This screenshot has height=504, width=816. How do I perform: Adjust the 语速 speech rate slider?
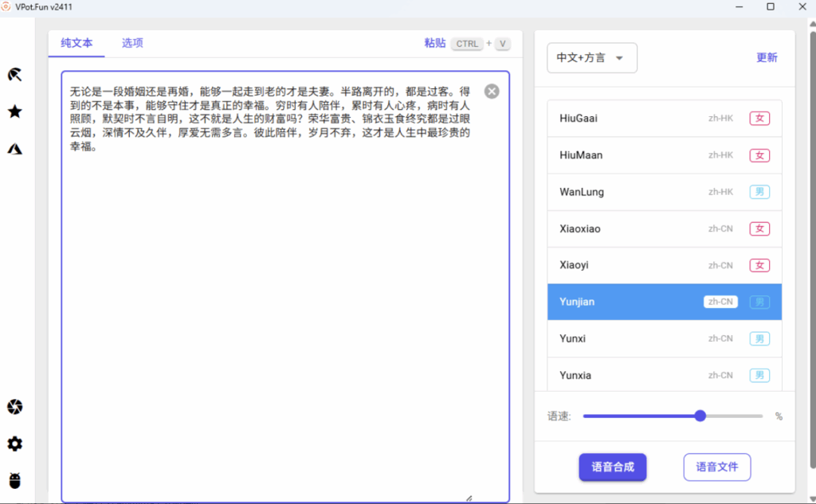point(700,416)
